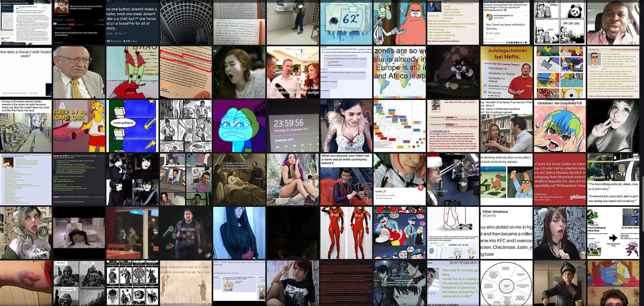The height and width of the screenshot is (306, 644).
Task: Select the red Nietzsche German quote image
Action: 560,179
